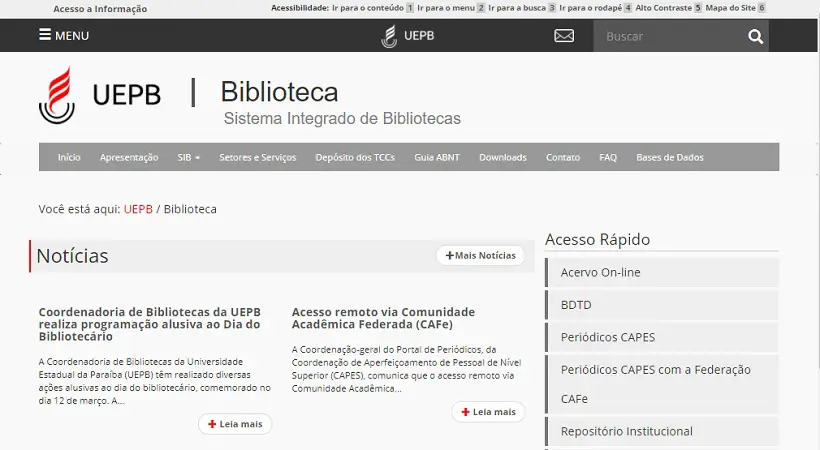Click Ir para o rodapé accessibility link
The image size is (820, 450).
[596, 8]
